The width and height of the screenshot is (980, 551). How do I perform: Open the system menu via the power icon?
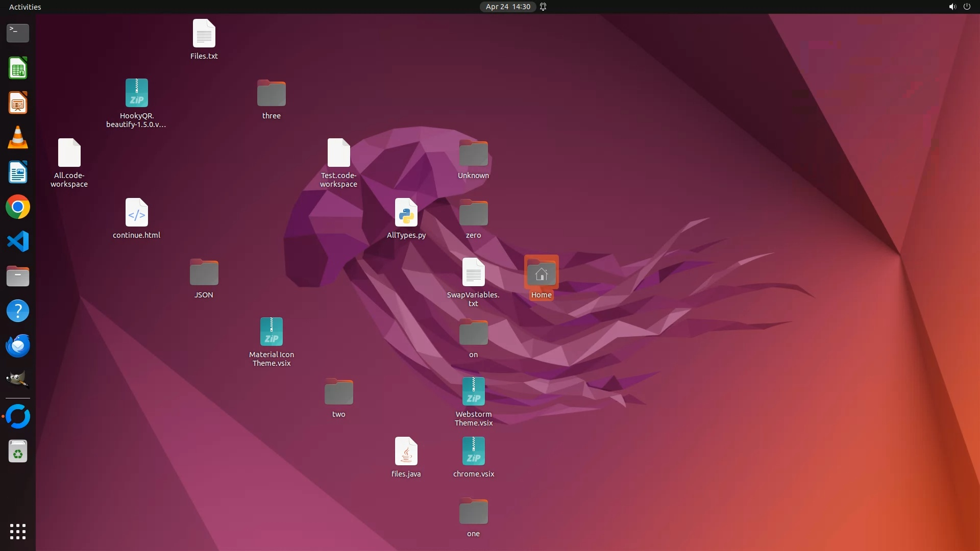(967, 7)
